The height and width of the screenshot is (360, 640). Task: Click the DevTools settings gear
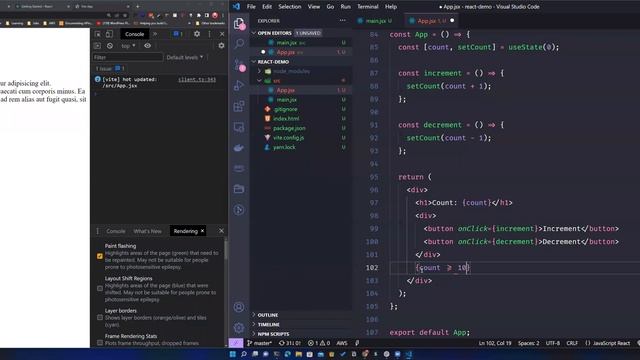point(197,34)
